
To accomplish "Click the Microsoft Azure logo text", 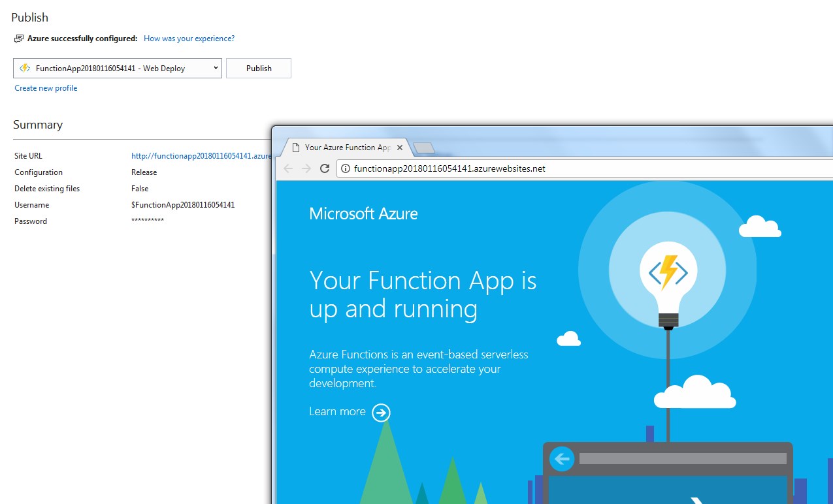I will point(363,213).
